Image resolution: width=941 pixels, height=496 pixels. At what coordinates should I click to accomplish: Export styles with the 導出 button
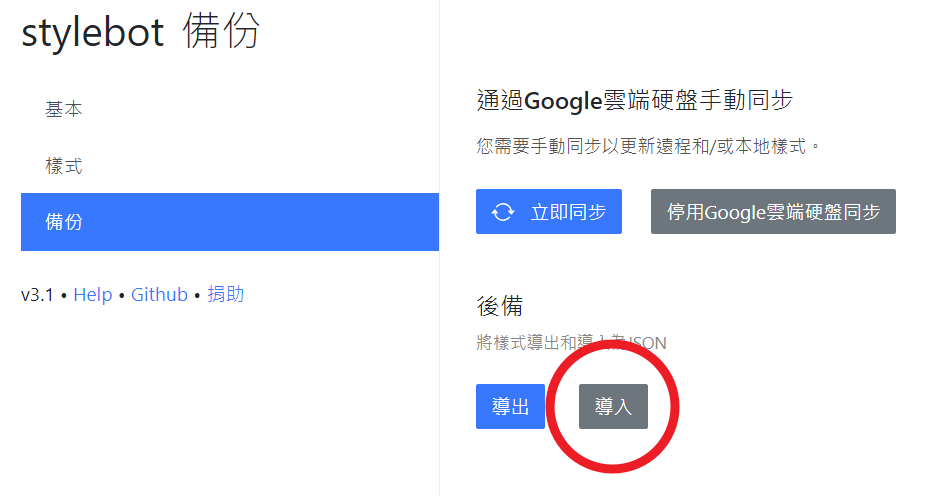pos(510,407)
